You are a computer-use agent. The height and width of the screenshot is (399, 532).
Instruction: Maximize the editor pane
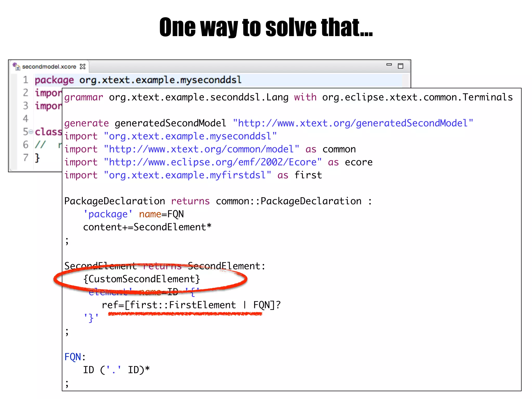[x=401, y=66]
